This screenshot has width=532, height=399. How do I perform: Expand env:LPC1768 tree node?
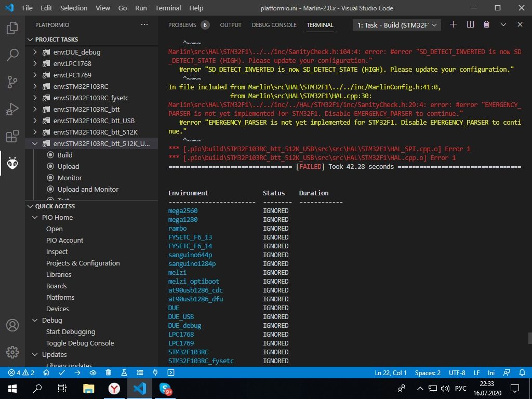[35, 63]
